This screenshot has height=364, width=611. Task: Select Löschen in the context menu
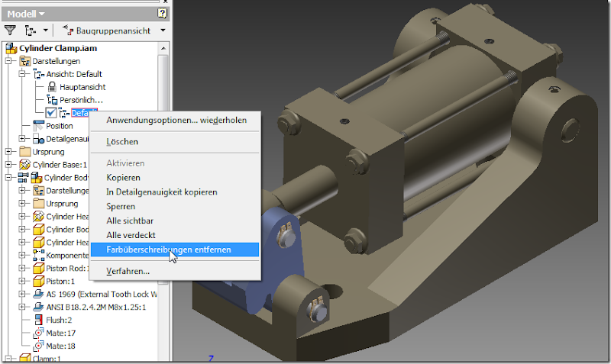pos(122,142)
